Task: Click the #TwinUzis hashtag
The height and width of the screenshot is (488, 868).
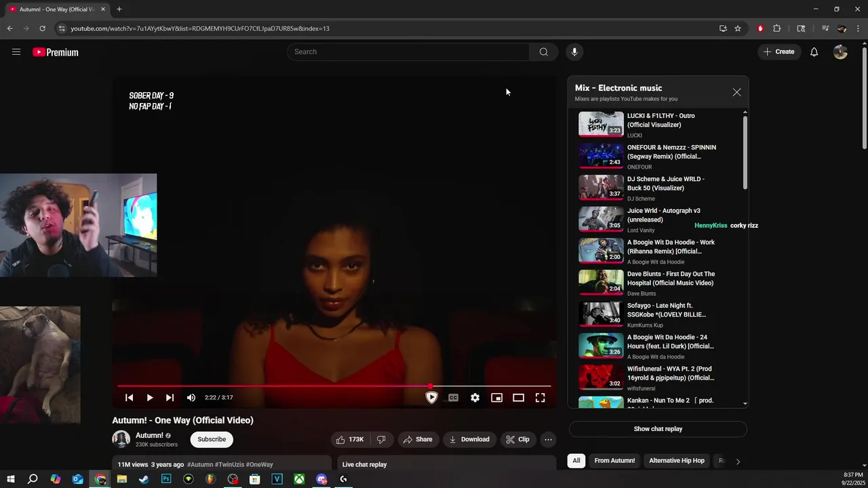Action: click(229, 465)
